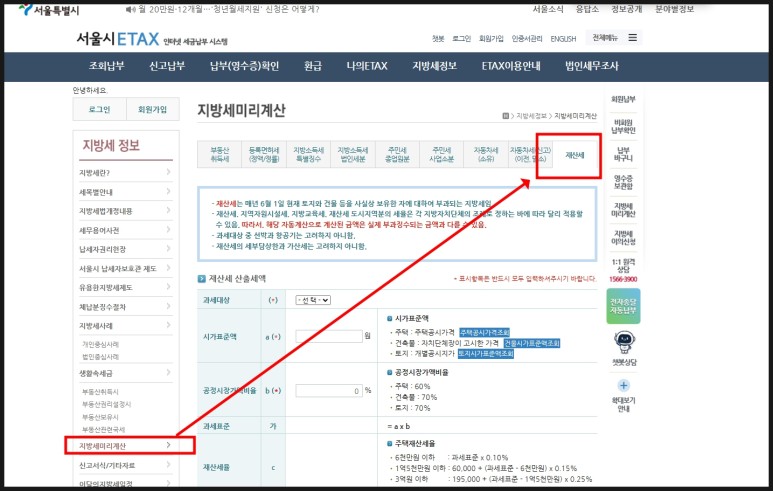Image resolution: width=773 pixels, height=491 pixels.
Task: Click the 서울특별시 logo
Action: (x=49, y=10)
